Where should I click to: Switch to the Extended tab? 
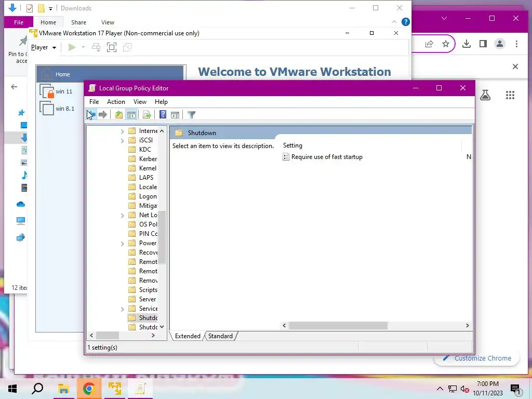point(188,336)
